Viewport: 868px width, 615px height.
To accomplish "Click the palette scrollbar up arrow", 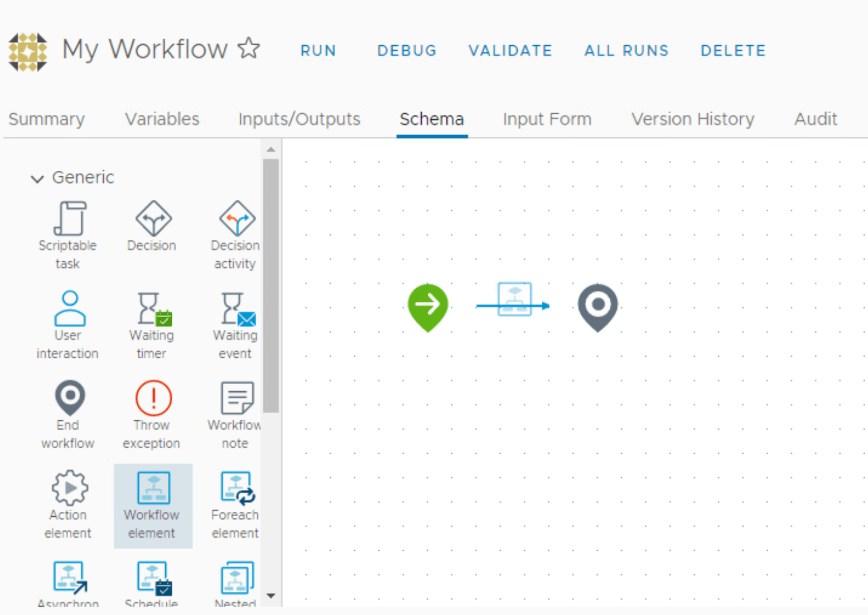I will point(271,149).
